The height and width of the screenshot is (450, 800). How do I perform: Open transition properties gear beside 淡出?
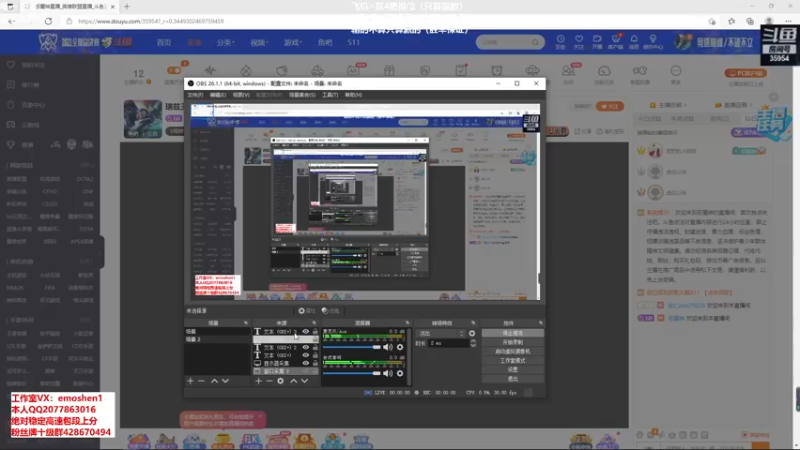(x=472, y=334)
